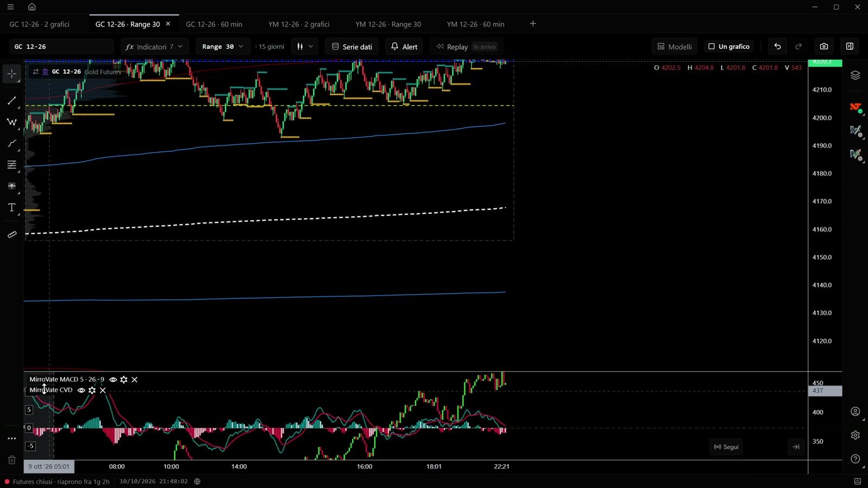Image resolution: width=868 pixels, height=488 pixels.
Task: Select the crosshair cursor tool
Action: (x=12, y=74)
